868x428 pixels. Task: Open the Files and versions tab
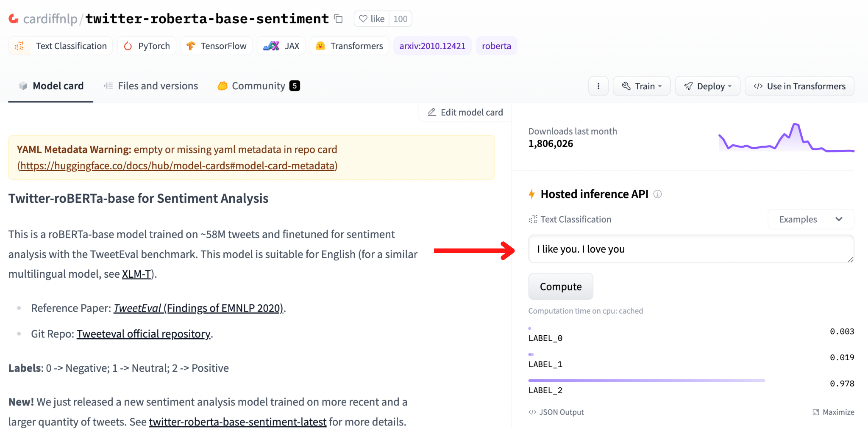[150, 86]
